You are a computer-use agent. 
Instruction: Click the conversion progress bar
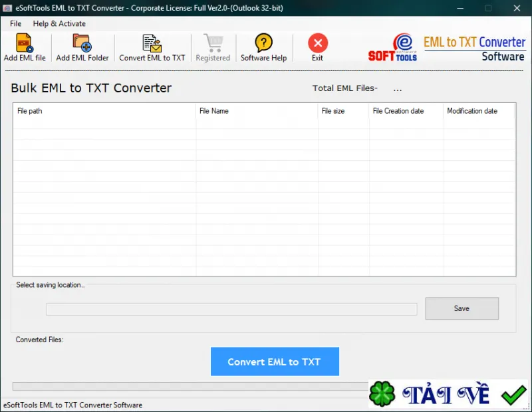[x=190, y=386]
